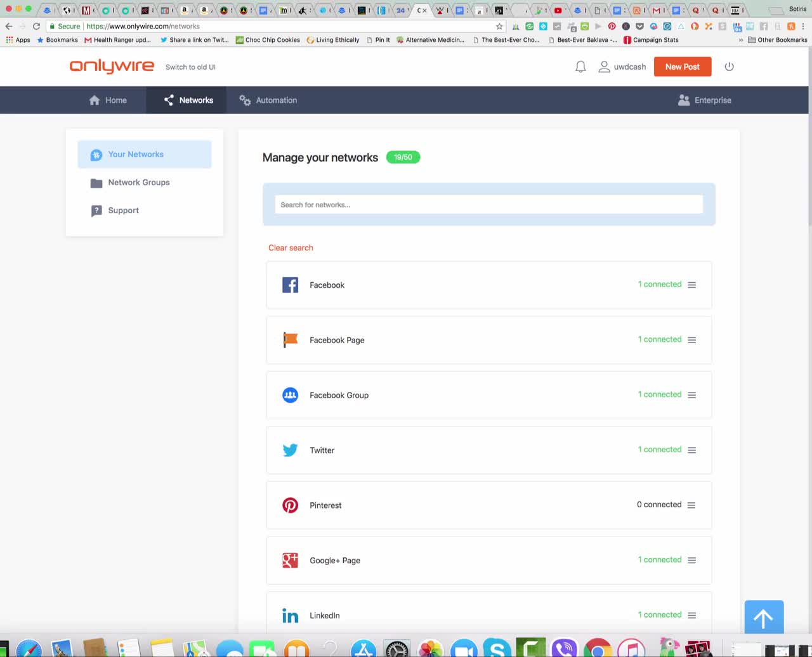Select the Facebook Group people icon

pos(290,394)
